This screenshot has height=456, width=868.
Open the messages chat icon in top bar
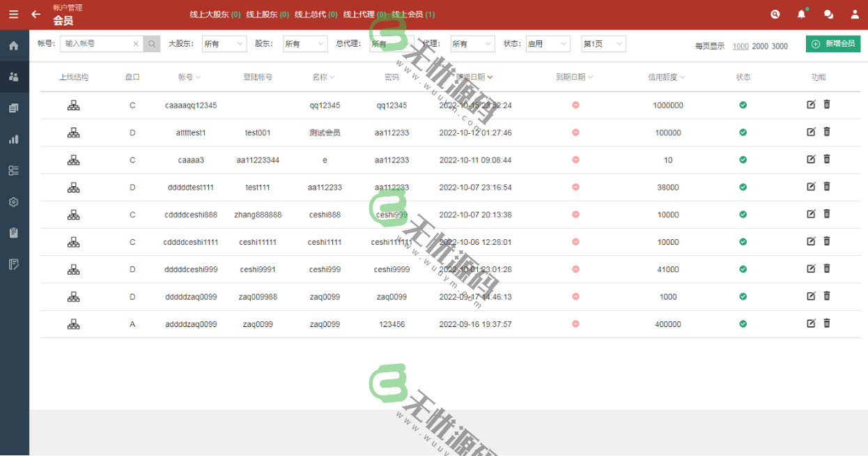tap(828, 14)
